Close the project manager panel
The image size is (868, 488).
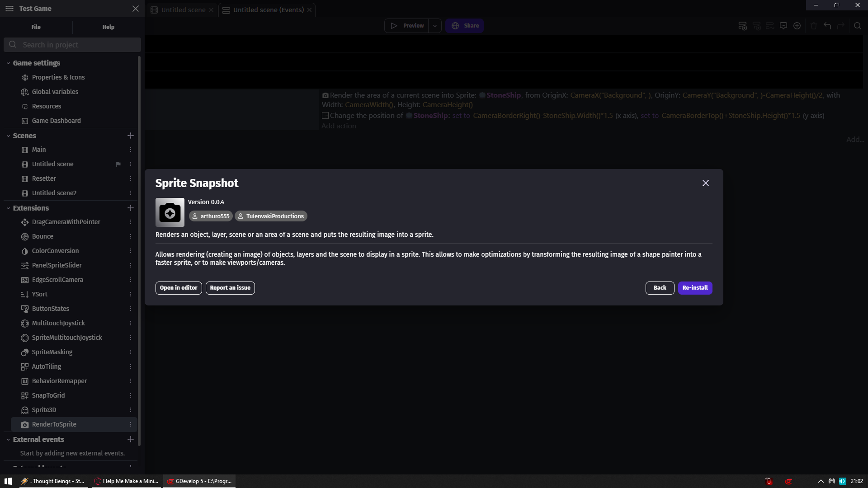click(x=136, y=9)
